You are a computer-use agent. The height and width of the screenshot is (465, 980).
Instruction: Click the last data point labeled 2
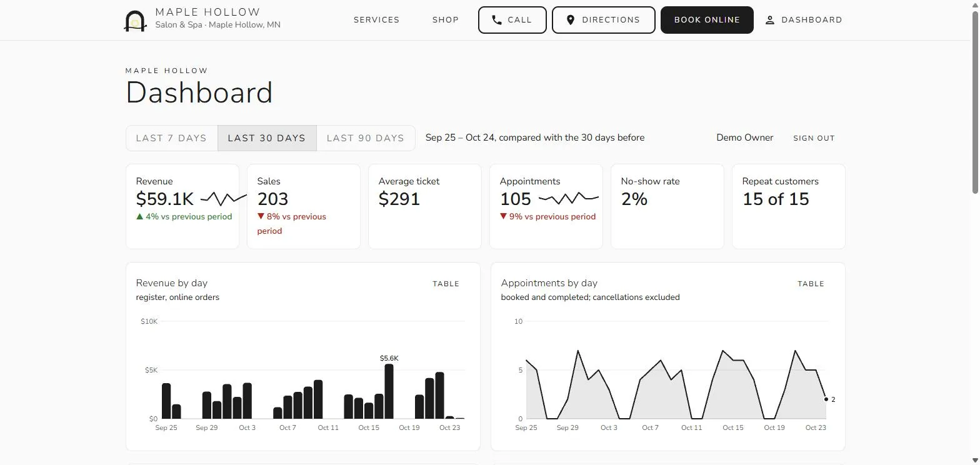(826, 399)
